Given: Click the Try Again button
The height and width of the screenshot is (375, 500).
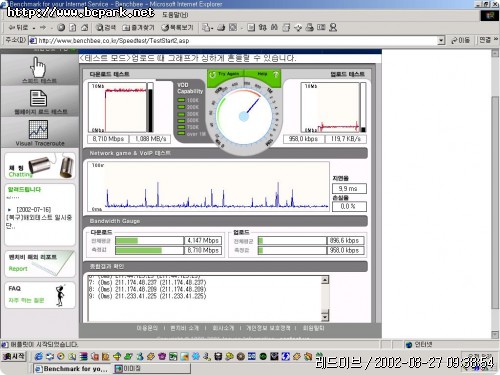Looking at the screenshot, I should [225, 74].
